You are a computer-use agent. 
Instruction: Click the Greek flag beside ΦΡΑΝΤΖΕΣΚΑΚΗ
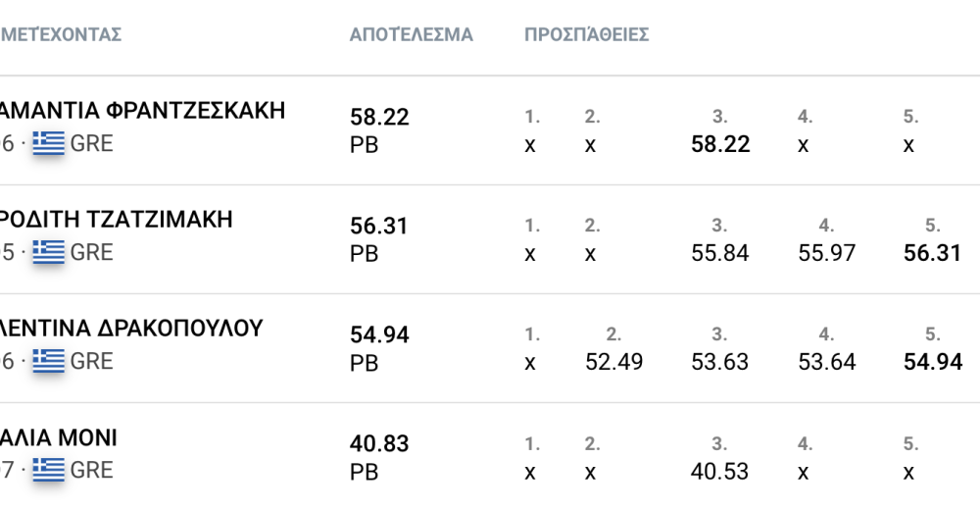click(48, 143)
